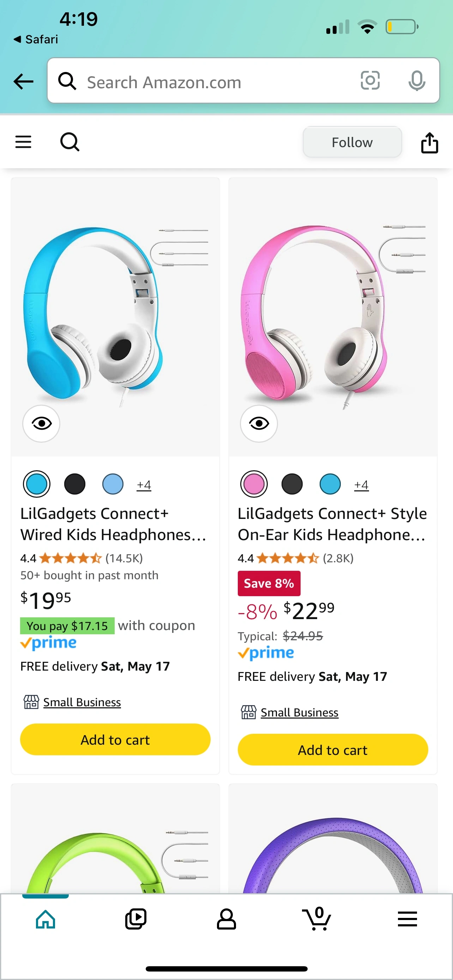453x980 pixels.
Task: Choose the pink color swatch
Action: coord(254,484)
